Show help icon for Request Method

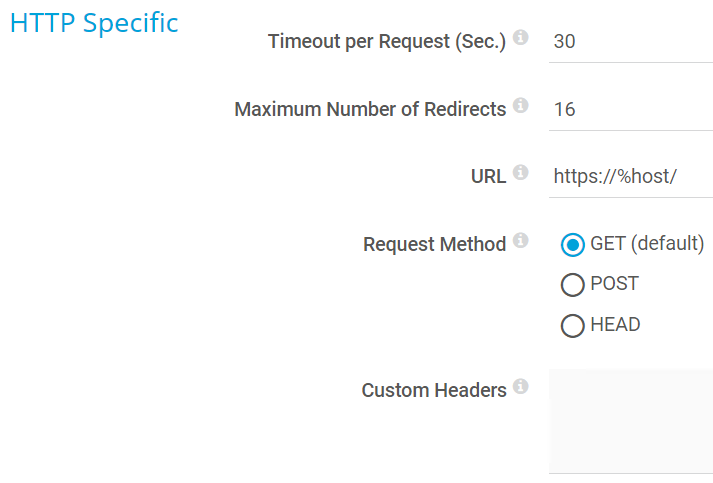click(x=520, y=240)
